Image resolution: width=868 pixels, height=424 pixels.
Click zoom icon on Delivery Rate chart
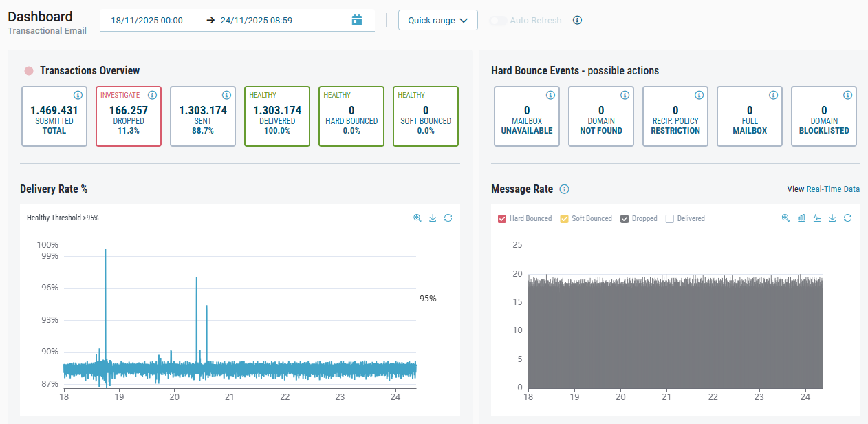[417, 218]
